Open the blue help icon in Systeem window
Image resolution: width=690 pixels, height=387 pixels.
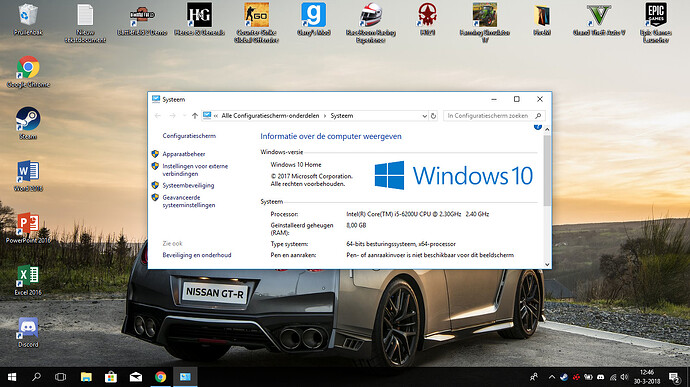click(x=538, y=127)
